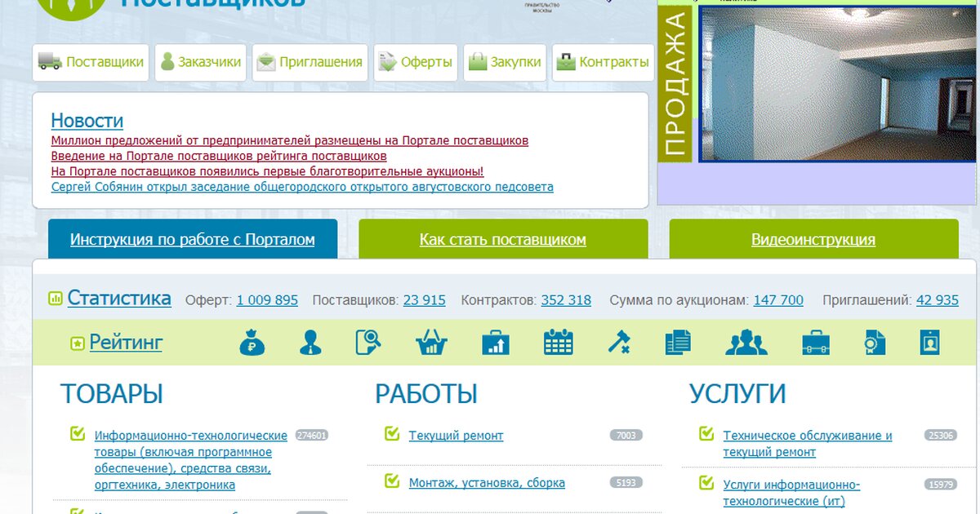Switch to the Как стать поставщиком tab
This screenshot has height=514, width=980.
point(503,240)
